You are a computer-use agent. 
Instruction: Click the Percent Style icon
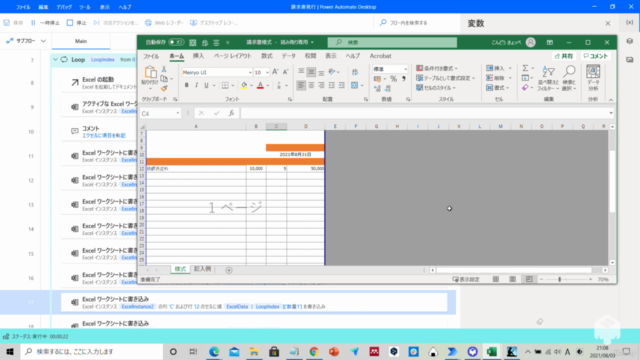(x=393, y=79)
